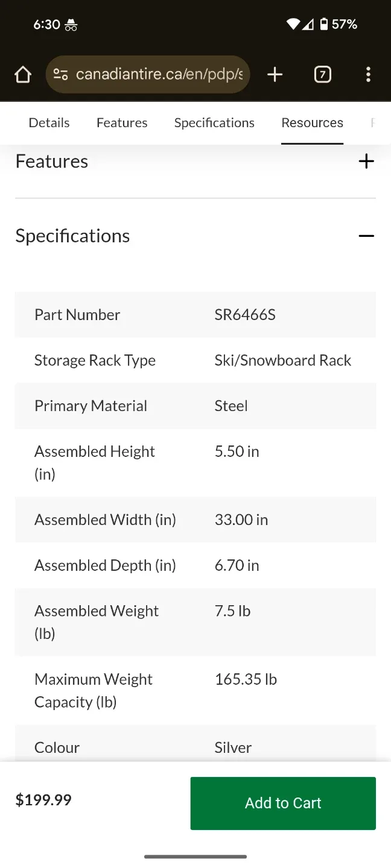Click the home icon in the browser toolbar
391x868 pixels.
pos(22,74)
